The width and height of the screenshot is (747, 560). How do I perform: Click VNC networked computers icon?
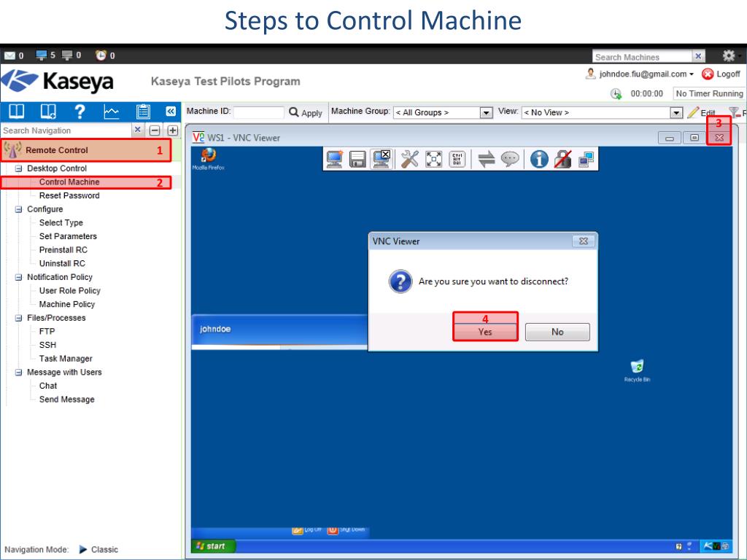[x=586, y=160]
